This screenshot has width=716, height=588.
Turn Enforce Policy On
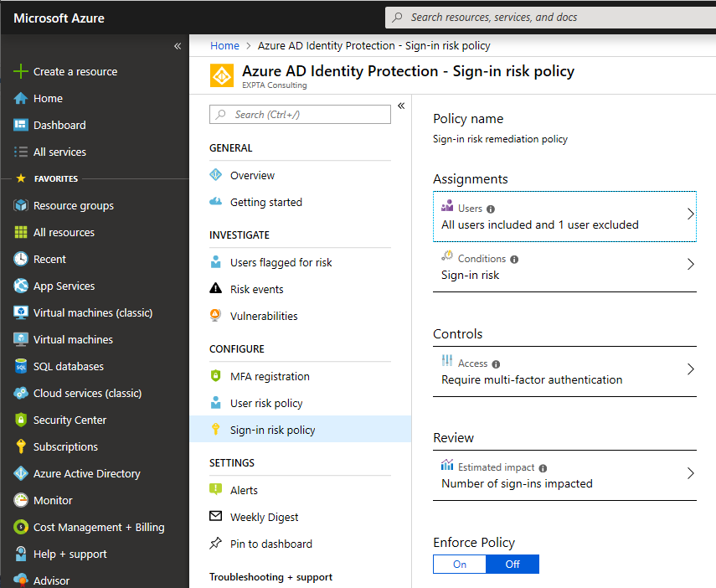pyautogui.click(x=460, y=565)
